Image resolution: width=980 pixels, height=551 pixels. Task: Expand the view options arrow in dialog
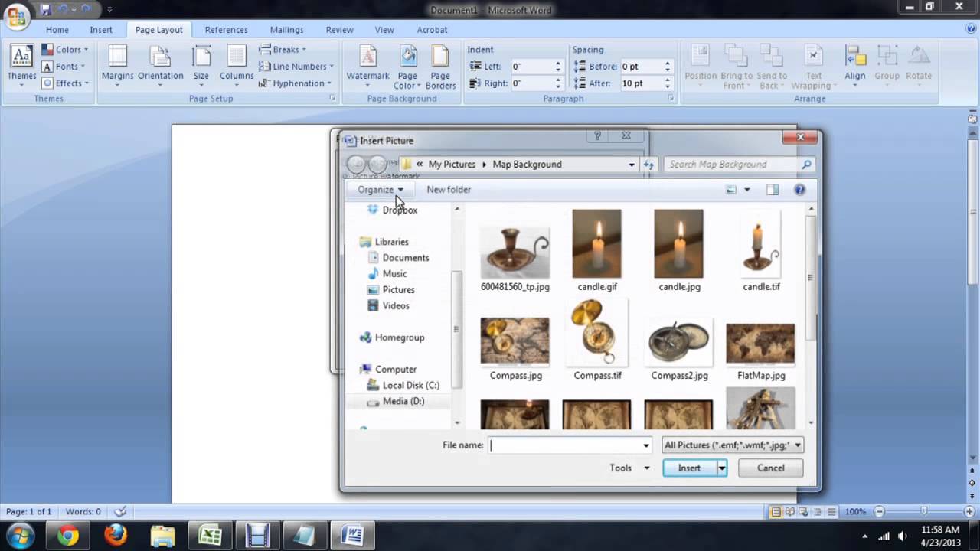(x=747, y=190)
